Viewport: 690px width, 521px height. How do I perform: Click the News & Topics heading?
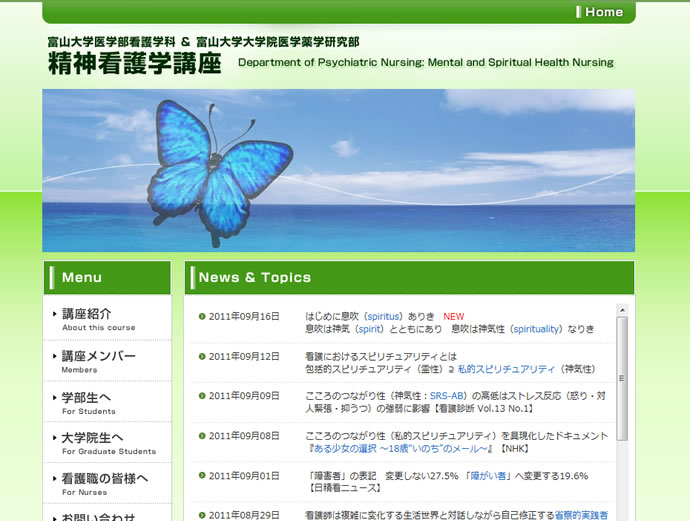click(255, 277)
